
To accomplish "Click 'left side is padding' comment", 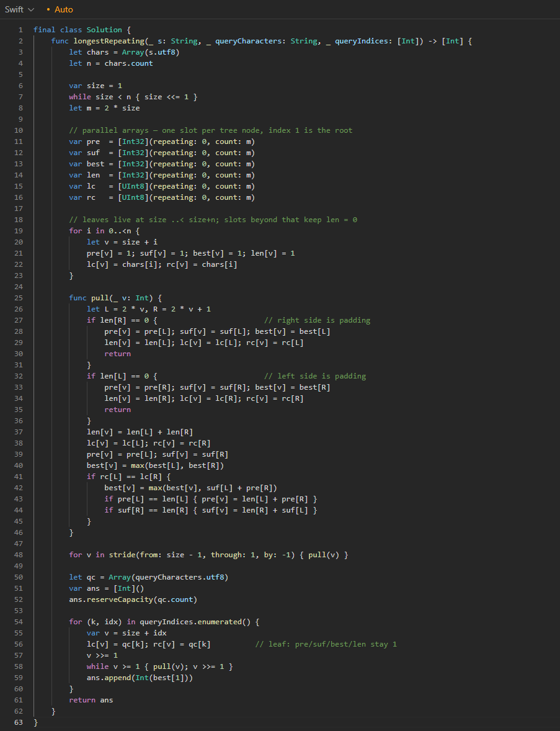I will point(315,376).
